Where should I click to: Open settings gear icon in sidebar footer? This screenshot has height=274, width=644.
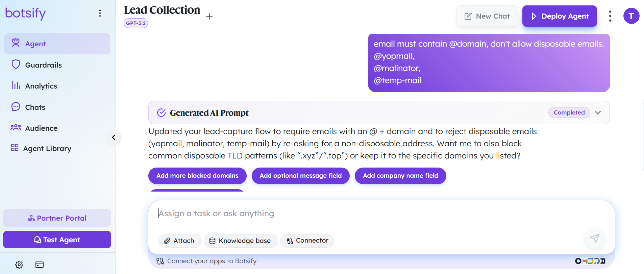(19, 265)
